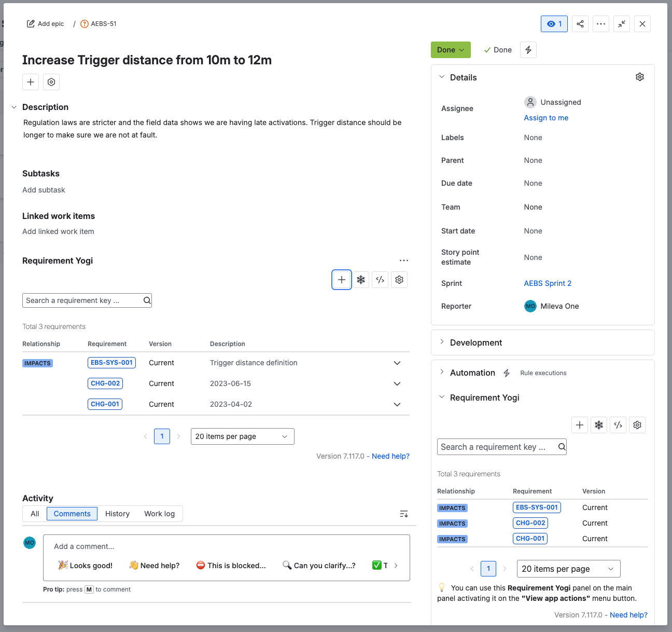This screenshot has width=672, height=632.
Task: Expand the 2023-04-02 CHG-001 row chevron
Action: point(397,404)
